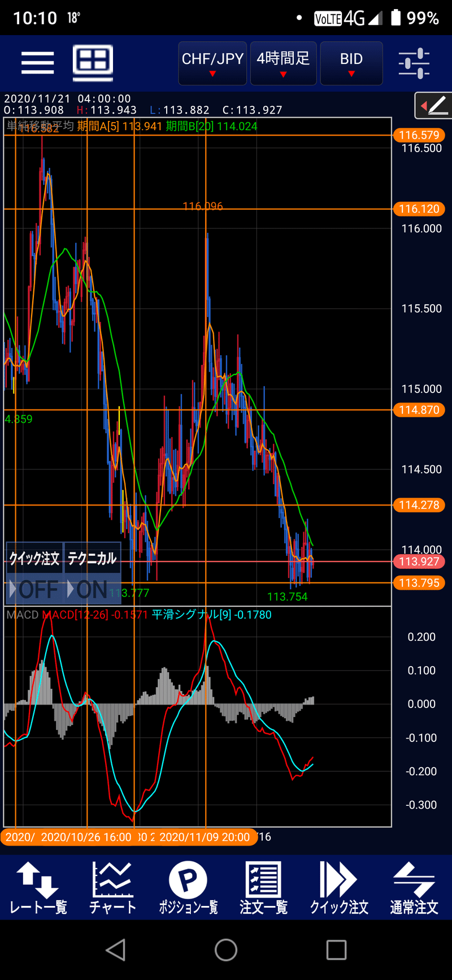Tap the 期間B[20] moving average legend

point(211,126)
